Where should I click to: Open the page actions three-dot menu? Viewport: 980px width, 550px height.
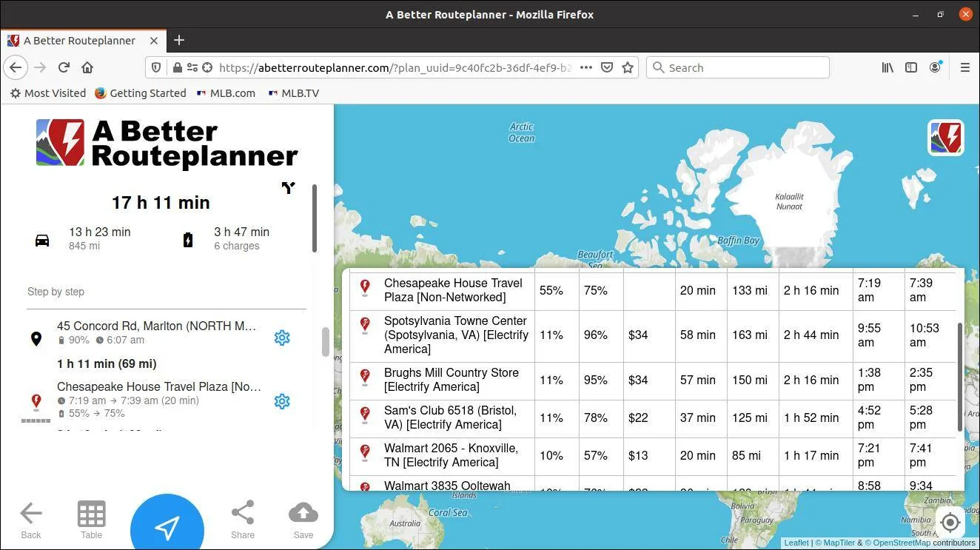586,67
